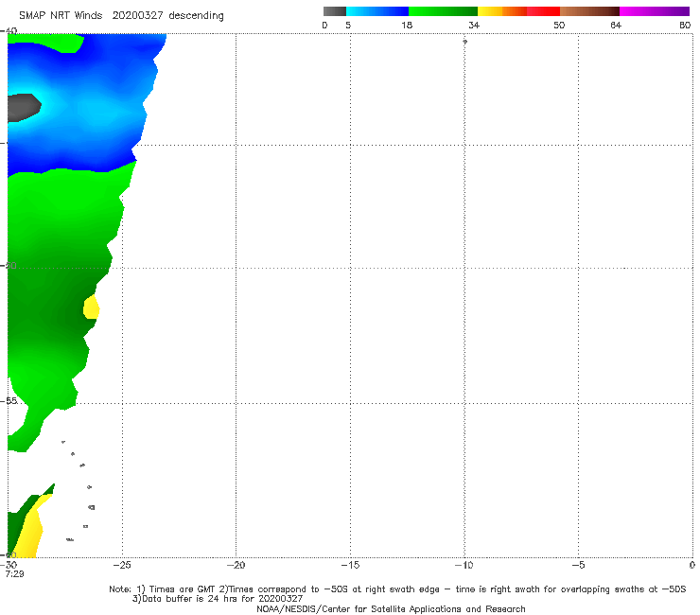Click the gray segment of the wind colorbar
700x615 pixels.
334,11
